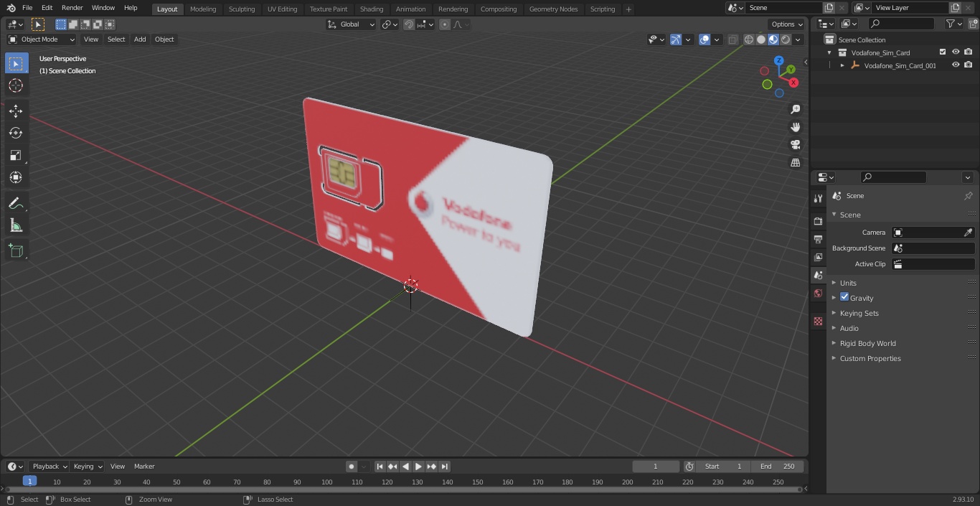Toggle viewport overlays button

coord(705,39)
